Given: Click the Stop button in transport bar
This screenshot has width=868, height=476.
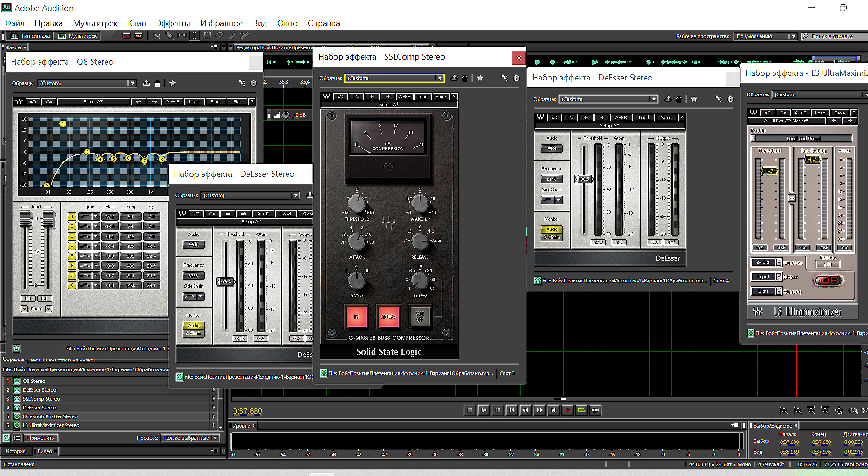Looking at the screenshot, I should tap(470, 410).
